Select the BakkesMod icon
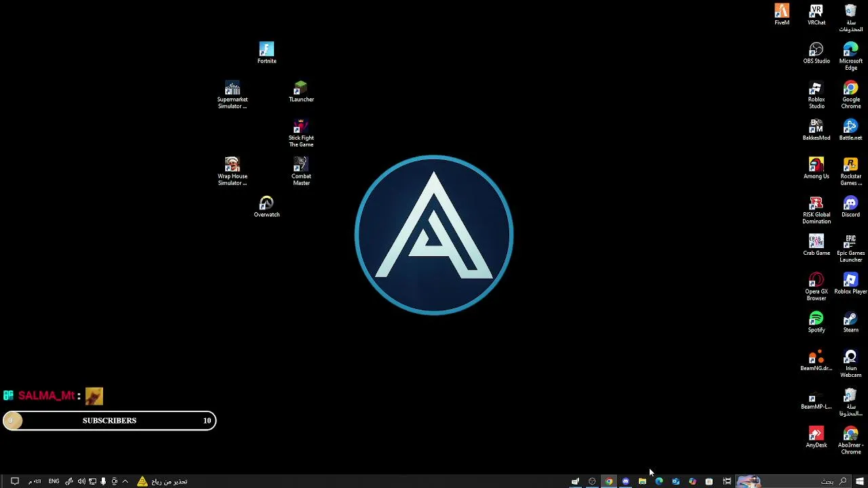The width and height of the screenshot is (868, 488). (816, 129)
